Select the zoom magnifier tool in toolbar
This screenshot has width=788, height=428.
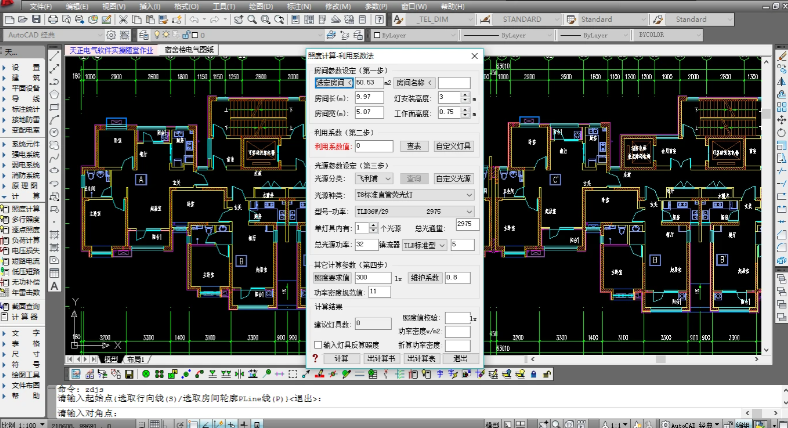253,19
